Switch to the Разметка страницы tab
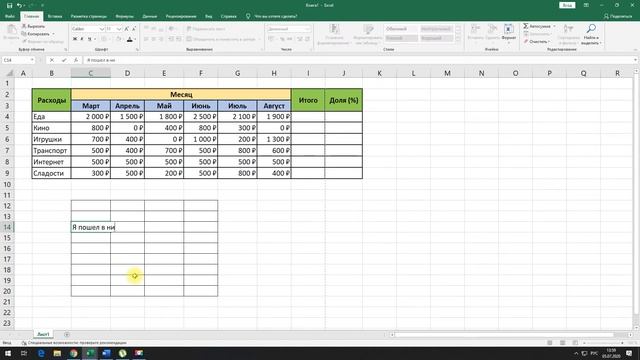 click(89, 16)
